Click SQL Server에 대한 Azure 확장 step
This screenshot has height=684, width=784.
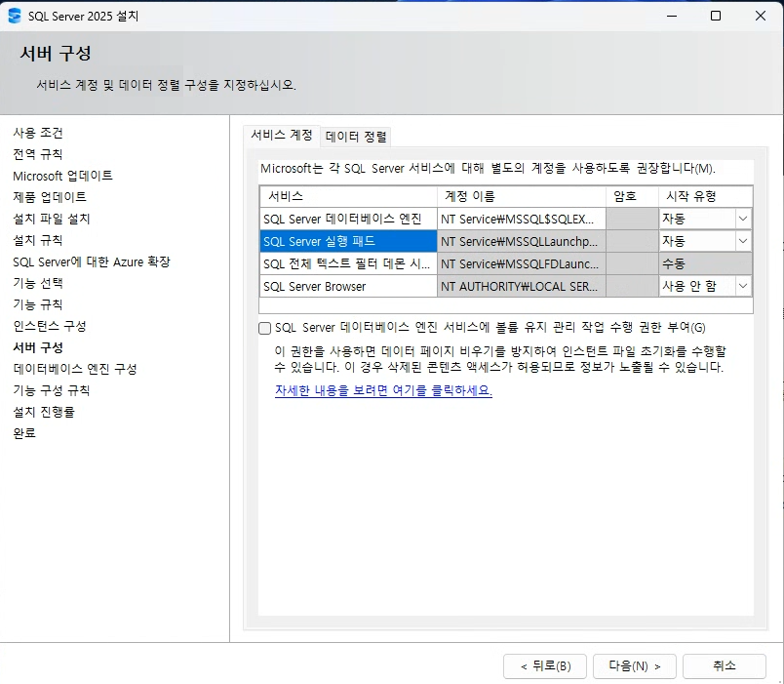tap(92, 262)
